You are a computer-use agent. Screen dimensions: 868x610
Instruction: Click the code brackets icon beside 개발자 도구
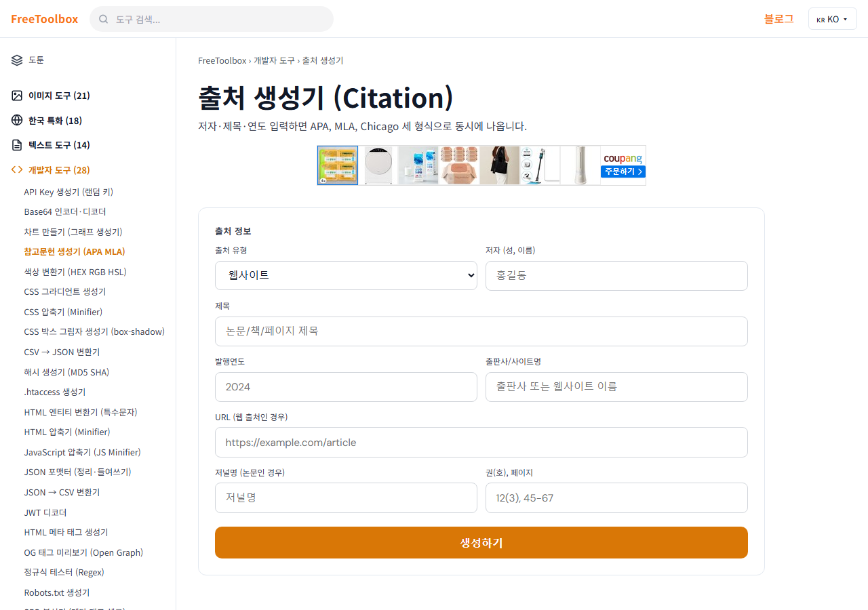[x=17, y=169]
